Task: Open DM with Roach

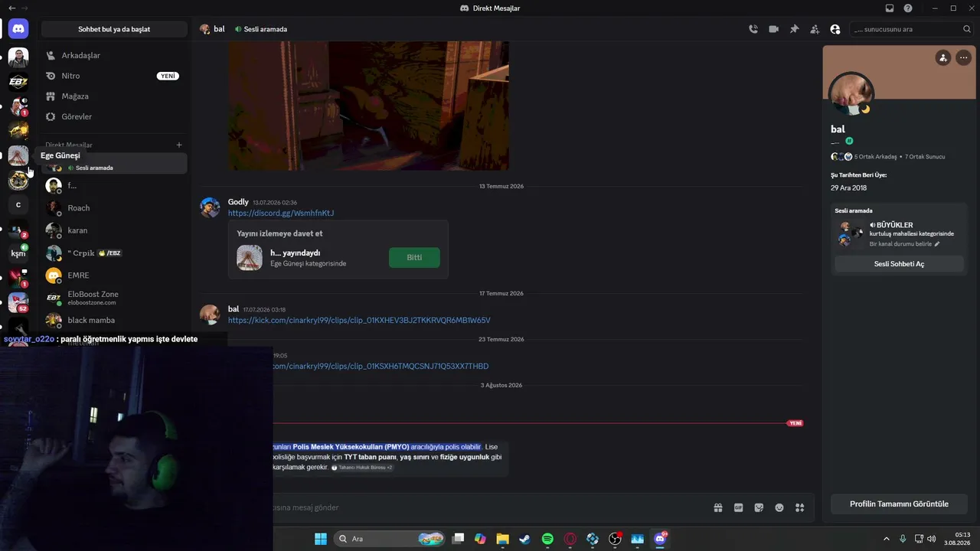Action: pyautogui.click(x=114, y=207)
